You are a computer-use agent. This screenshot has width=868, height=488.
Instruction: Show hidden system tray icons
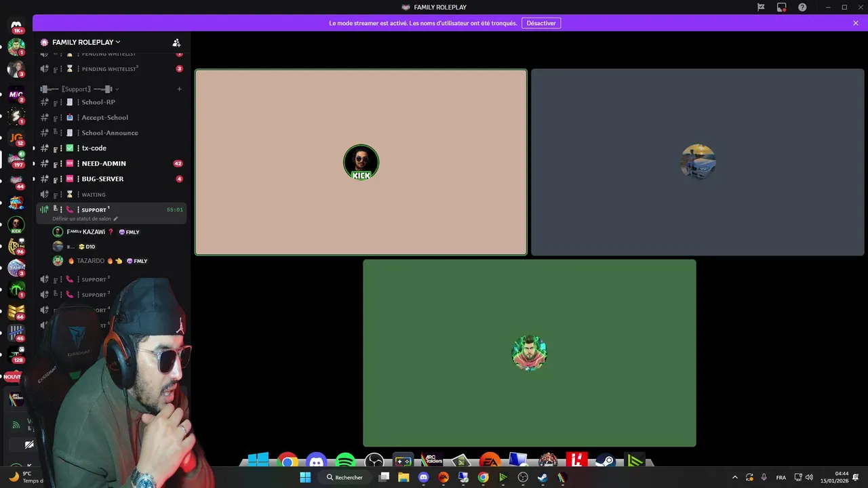[734, 477]
